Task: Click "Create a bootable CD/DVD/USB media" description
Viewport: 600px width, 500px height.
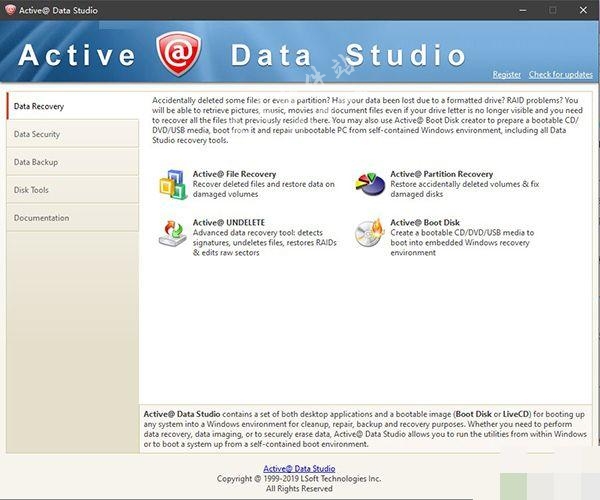Action: (x=462, y=243)
